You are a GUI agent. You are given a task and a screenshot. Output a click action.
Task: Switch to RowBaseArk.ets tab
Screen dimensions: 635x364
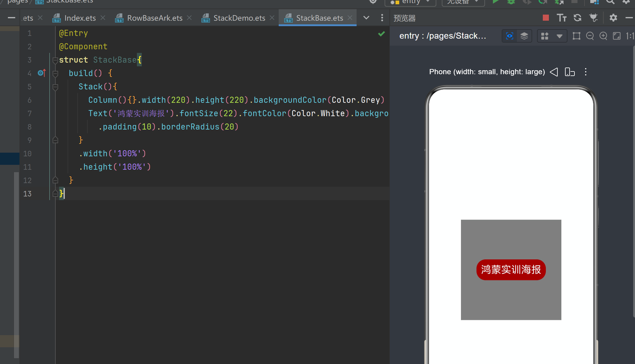(155, 18)
